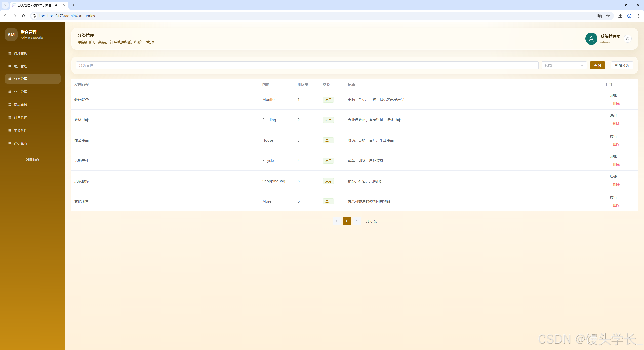Switch to 商品审核 menu item
Screen dimensions: 644x350
pos(21,105)
